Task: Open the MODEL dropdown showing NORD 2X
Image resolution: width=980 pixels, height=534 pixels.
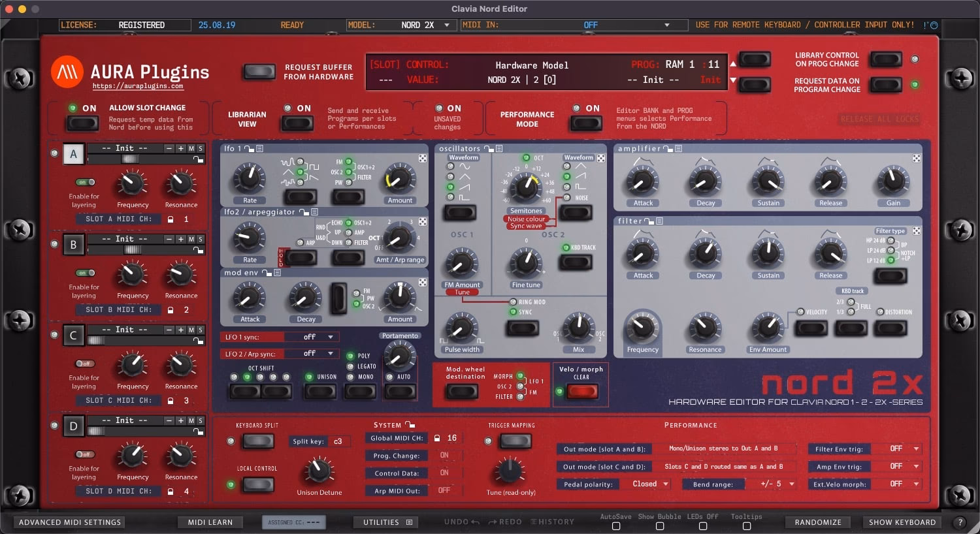Action: point(424,25)
